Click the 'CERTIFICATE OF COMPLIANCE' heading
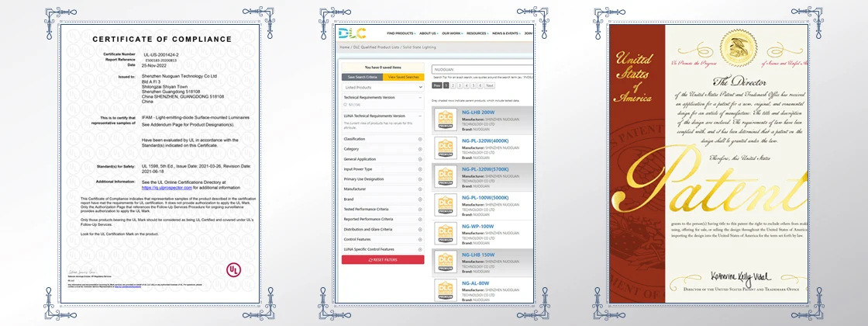 click(x=162, y=40)
